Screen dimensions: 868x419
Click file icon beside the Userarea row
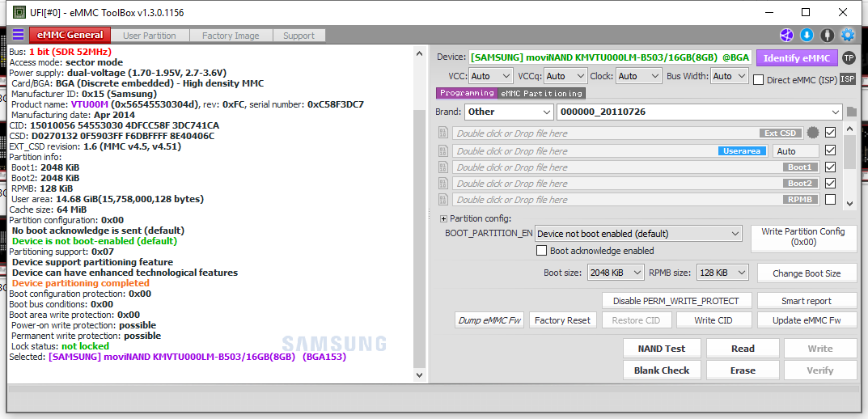[443, 151]
